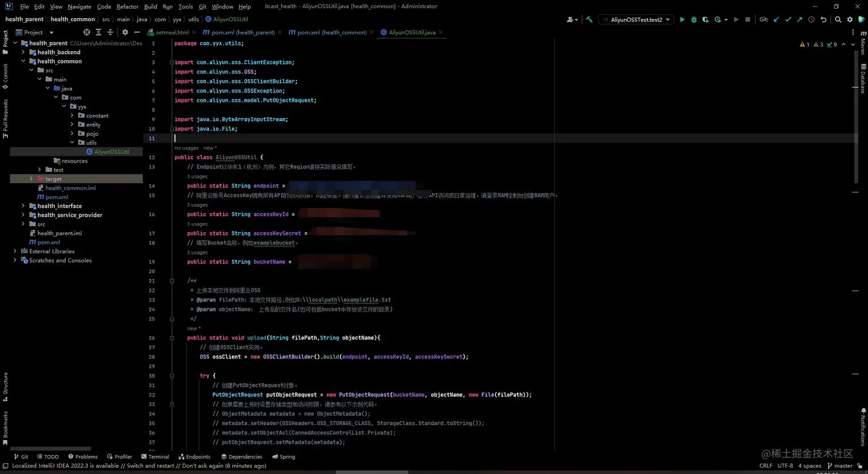Open Search Everywhere magnifier
Image resolution: width=868 pixels, height=474 pixels.
pyautogui.click(x=838, y=20)
